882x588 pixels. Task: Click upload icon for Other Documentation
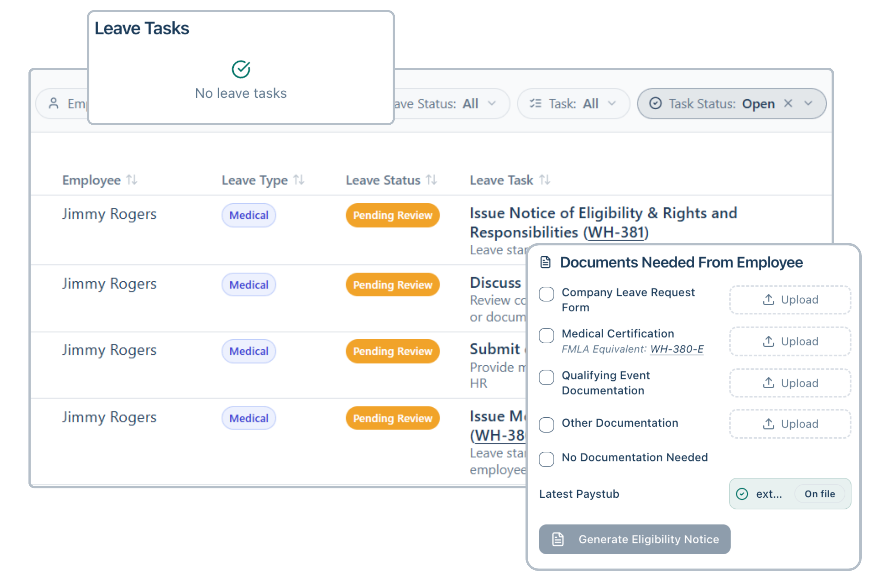(x=768, y=424)
